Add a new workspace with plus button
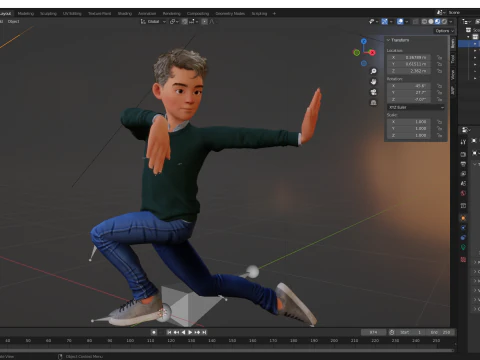This screenshot has height=360, width=480. (274, 14)
